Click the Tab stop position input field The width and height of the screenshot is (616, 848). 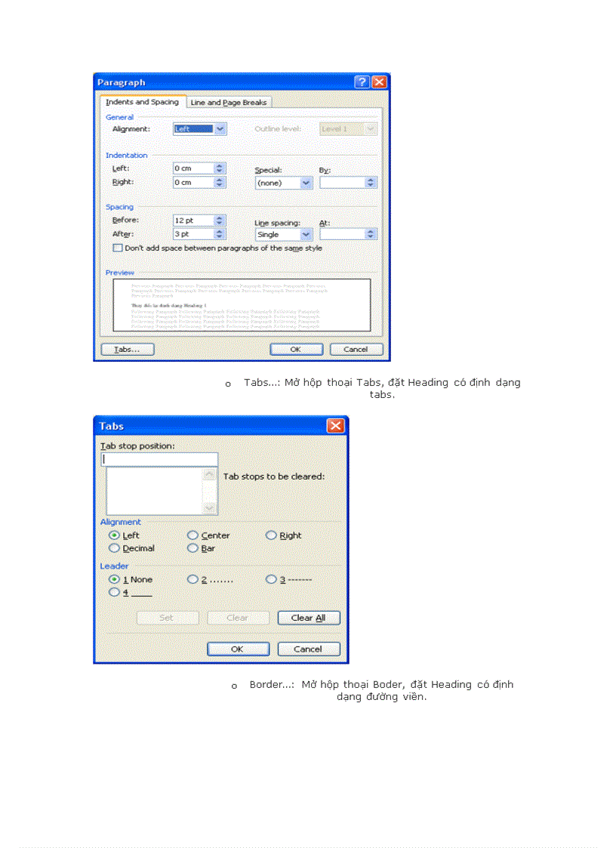[x=159, y=459]
